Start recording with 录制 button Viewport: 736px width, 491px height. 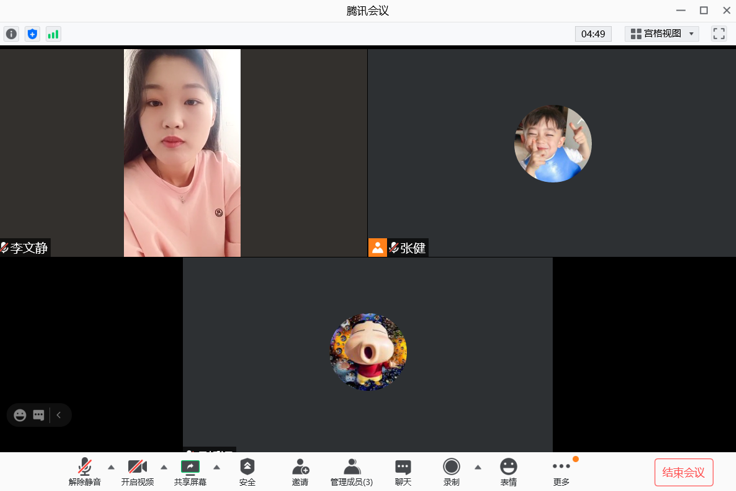(x=451, y=472)
